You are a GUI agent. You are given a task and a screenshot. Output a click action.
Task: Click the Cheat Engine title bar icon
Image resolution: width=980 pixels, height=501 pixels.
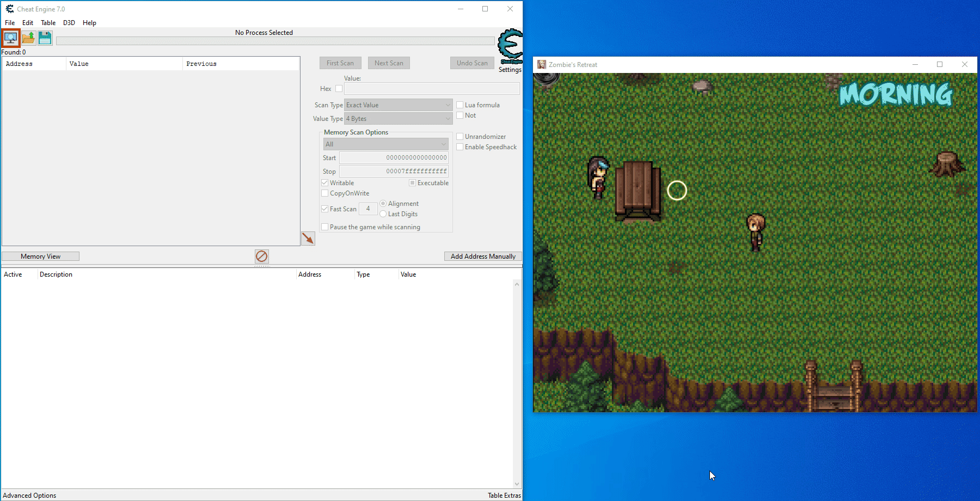(9, 9)
